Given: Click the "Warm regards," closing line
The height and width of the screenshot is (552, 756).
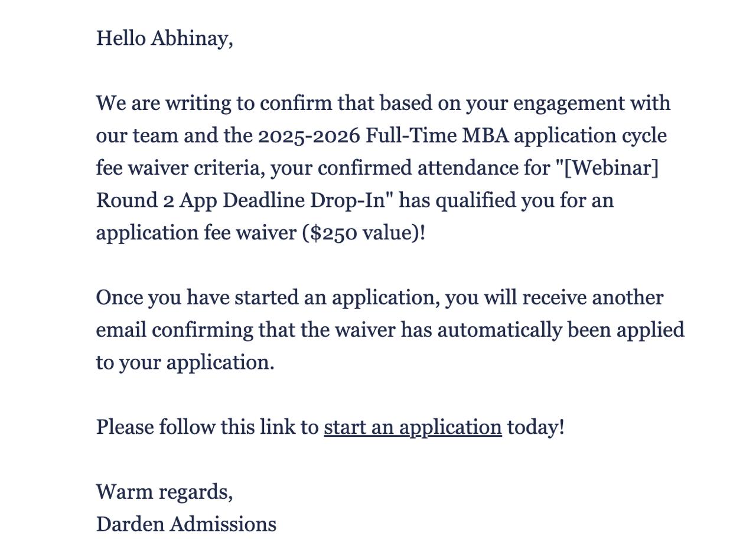Looking at the screenshot, I should 164,492.
